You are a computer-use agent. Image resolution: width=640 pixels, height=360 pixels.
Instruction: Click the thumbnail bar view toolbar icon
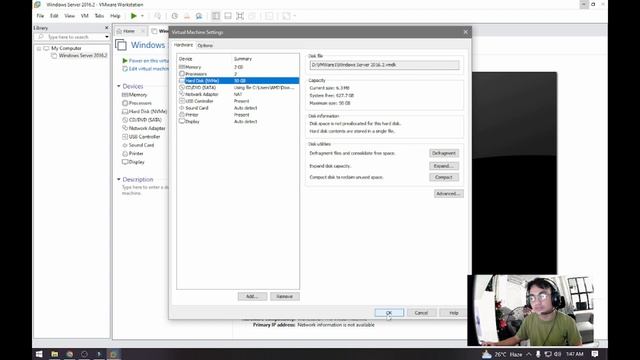[x=228, y=16]
